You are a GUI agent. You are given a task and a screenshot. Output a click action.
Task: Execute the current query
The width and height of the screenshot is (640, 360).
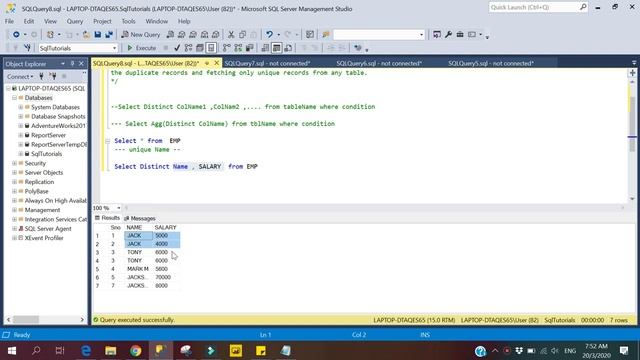[141, 48]
